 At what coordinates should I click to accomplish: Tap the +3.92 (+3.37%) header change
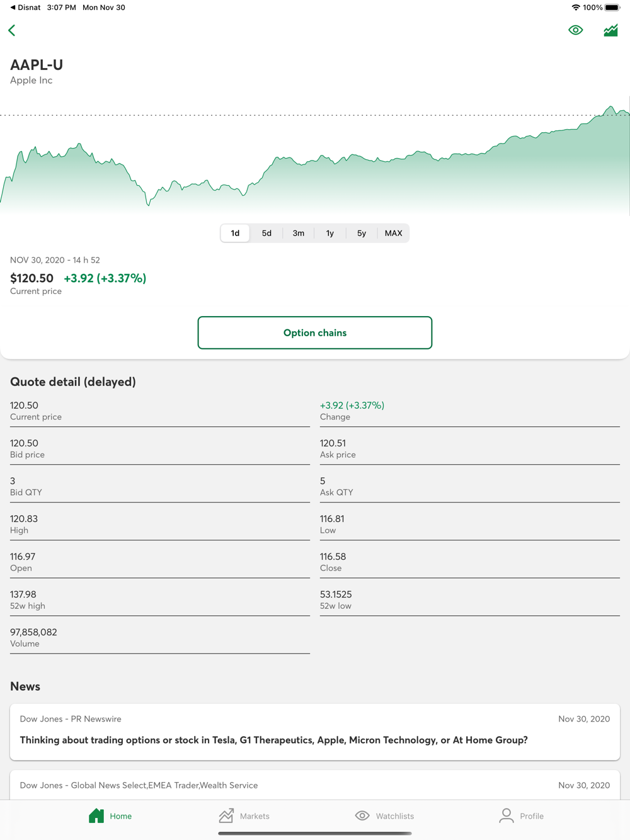[x=105, y=278]
